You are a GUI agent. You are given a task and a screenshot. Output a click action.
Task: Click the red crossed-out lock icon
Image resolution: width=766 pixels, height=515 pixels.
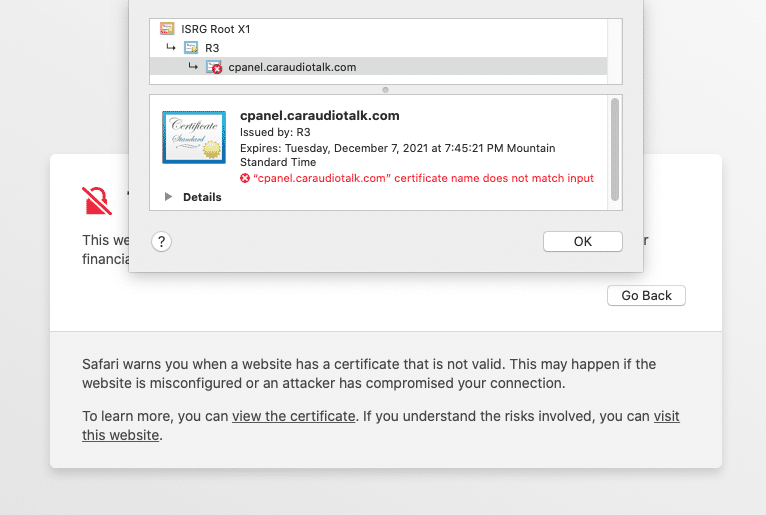pos(97,201)
